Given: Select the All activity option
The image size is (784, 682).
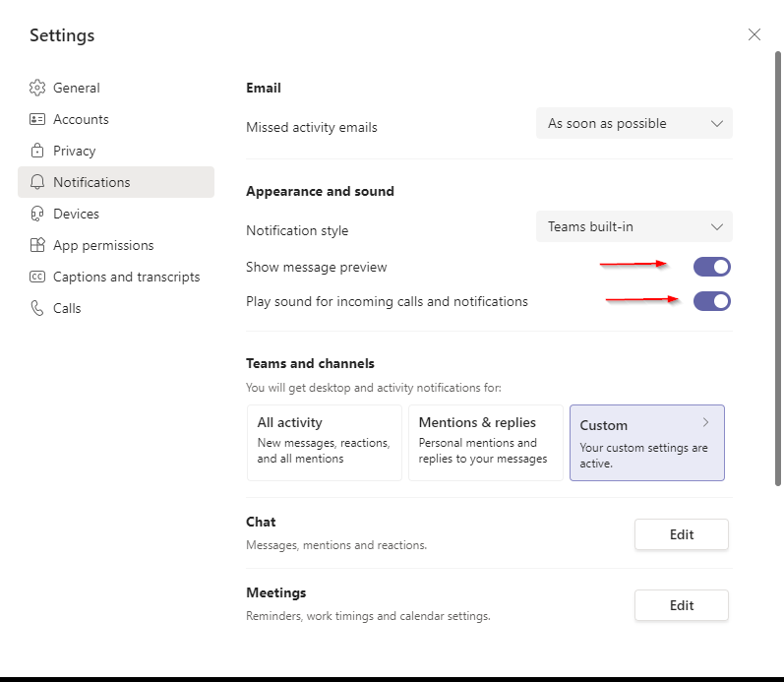Looking at the screenshot, I should [324, 442].
